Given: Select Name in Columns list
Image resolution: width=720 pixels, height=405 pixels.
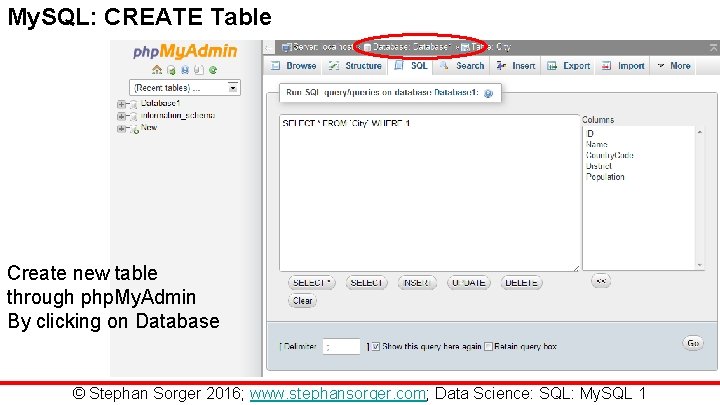Looking at the screenshot, I should [597, 144].
